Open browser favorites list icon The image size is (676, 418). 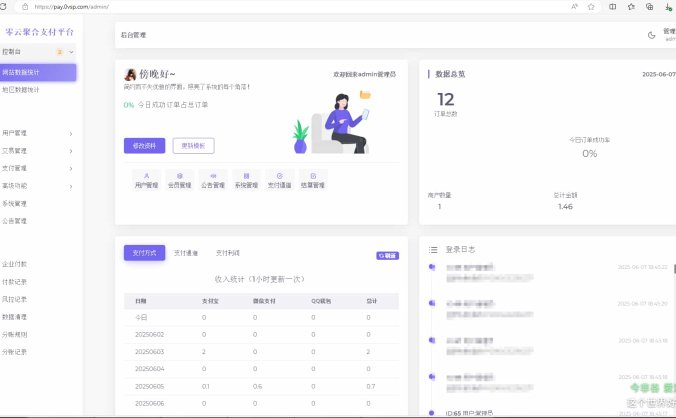tap(631, 6)
